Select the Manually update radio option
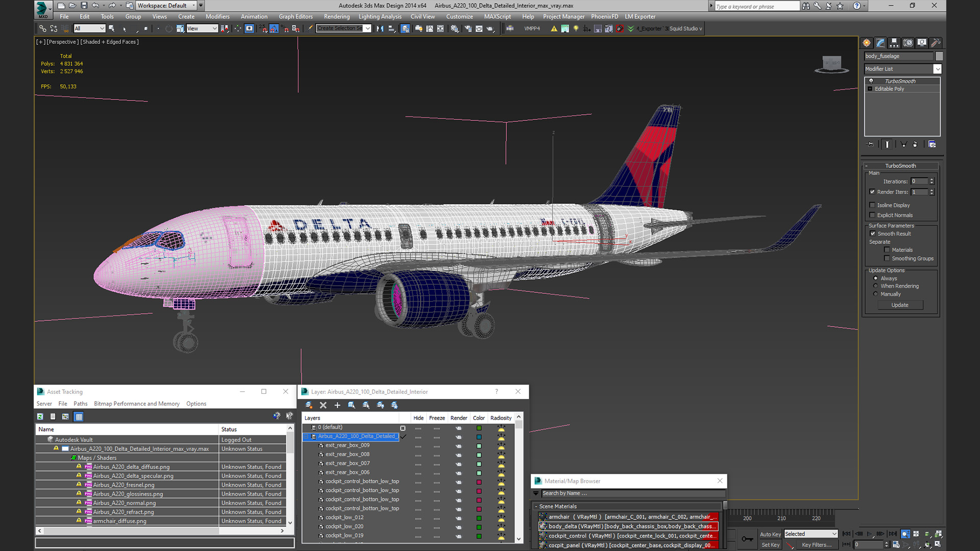This screenshot has height=551, width=980. tap(876, 294)
